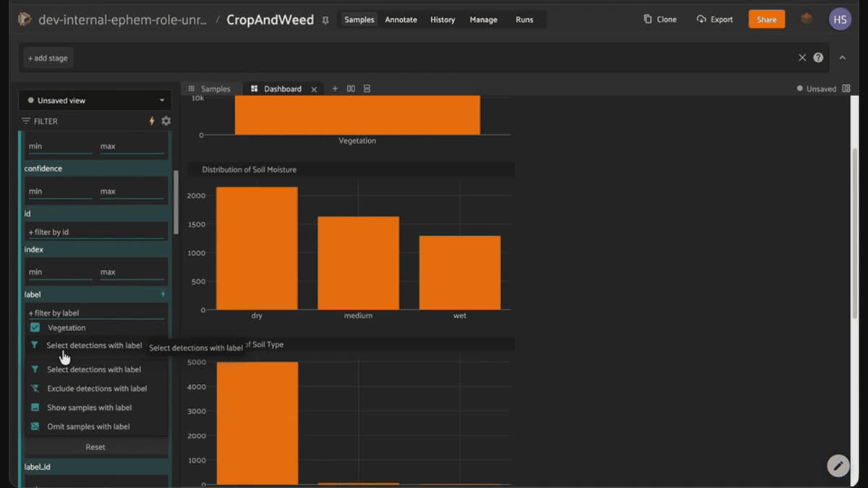Click index max input field

pyautogui.click(x=132, y=272)
